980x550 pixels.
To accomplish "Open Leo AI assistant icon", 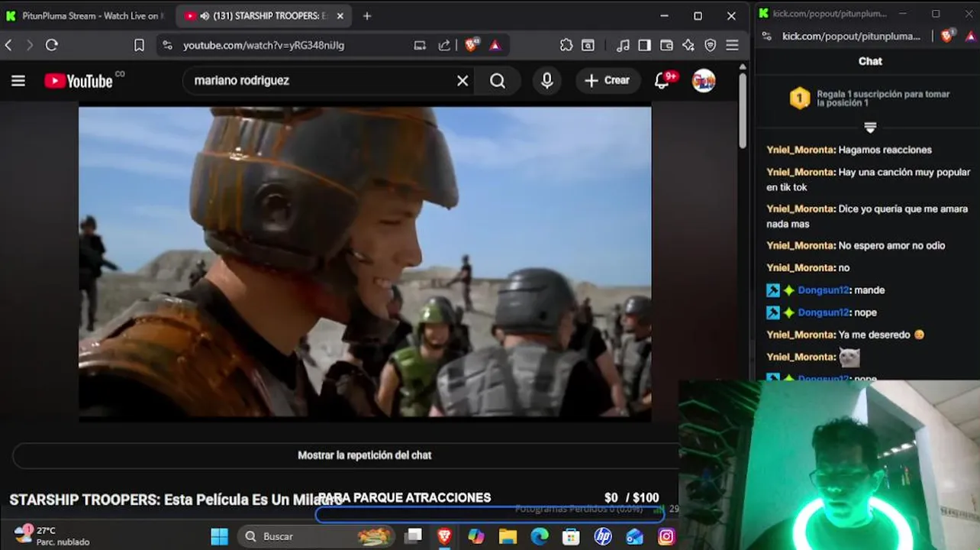I will [x=688, y=45].
